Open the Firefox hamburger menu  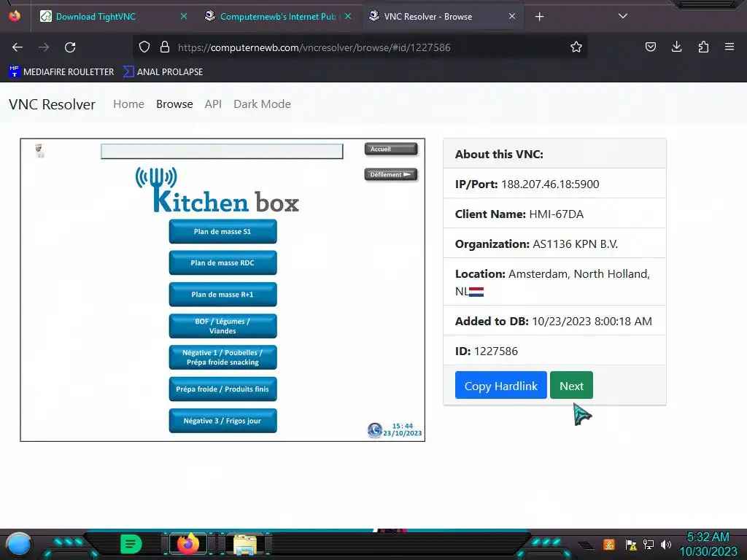click(729, 47)
